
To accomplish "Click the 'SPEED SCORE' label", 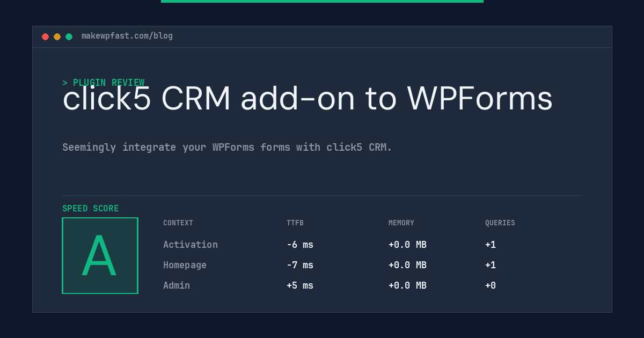I will coord(91,208).
